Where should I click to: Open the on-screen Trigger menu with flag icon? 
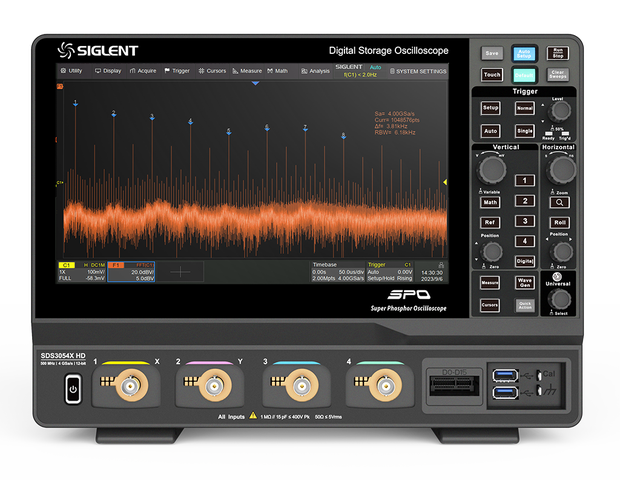click(177, 71)
